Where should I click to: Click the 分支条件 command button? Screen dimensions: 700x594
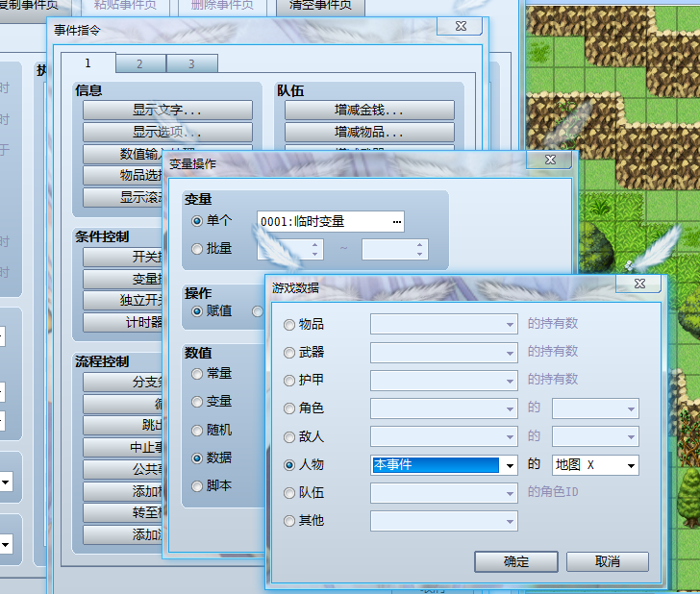point(123,382)
